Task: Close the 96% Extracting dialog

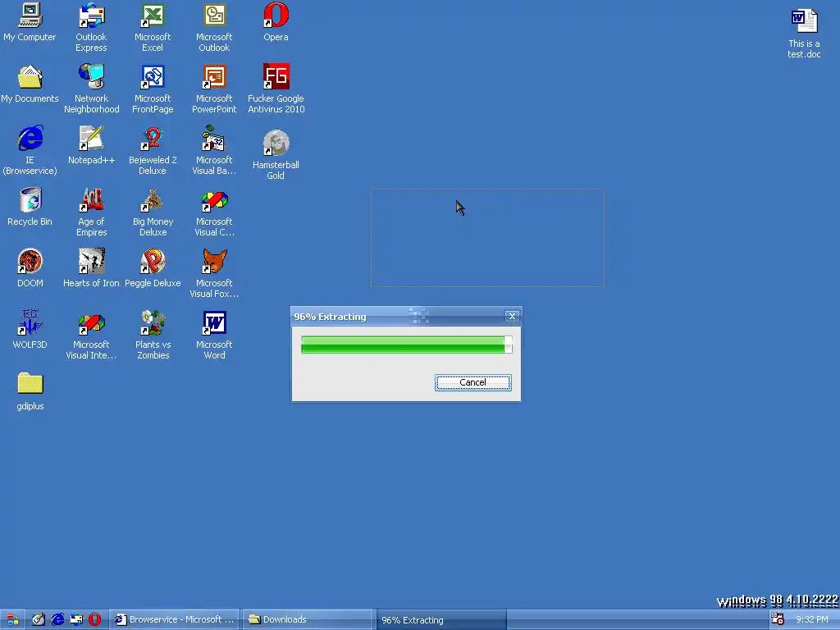Action: pyautogui.click(x=512, y=317)
